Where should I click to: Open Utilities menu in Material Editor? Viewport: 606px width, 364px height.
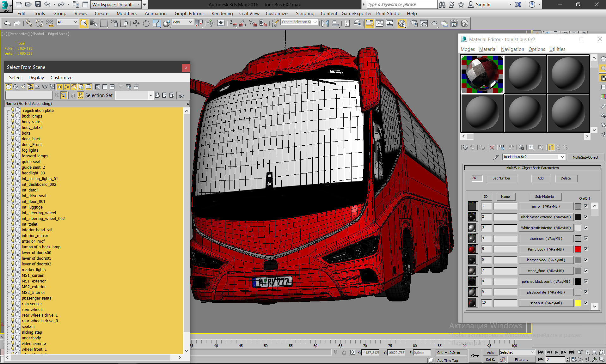click(557, 49)
